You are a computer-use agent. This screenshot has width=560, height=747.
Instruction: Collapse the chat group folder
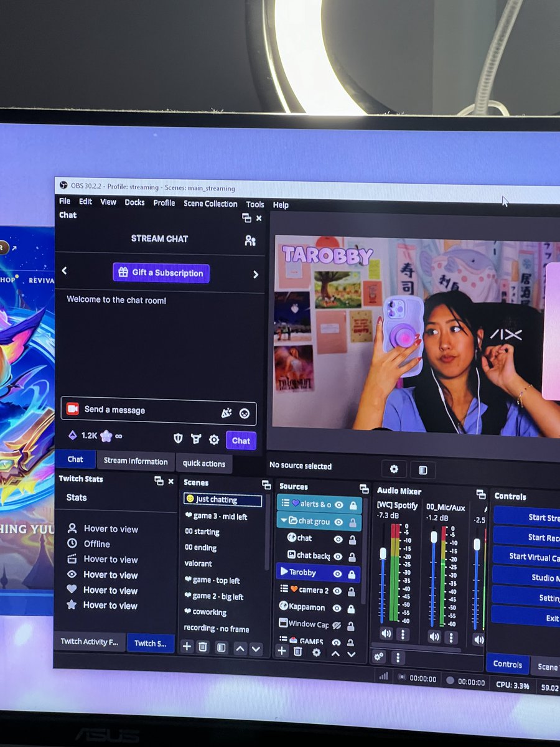click(x=284, y=520)
